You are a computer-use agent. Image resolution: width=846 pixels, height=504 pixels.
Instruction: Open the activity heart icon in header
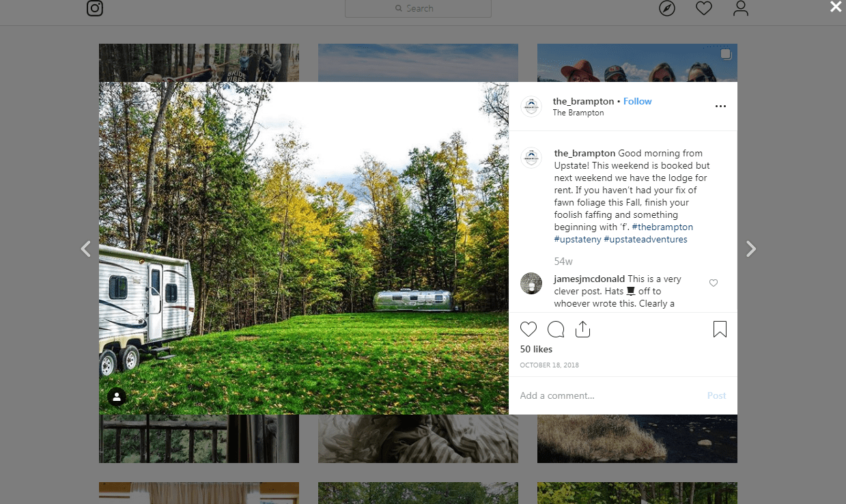pos(704,8)
